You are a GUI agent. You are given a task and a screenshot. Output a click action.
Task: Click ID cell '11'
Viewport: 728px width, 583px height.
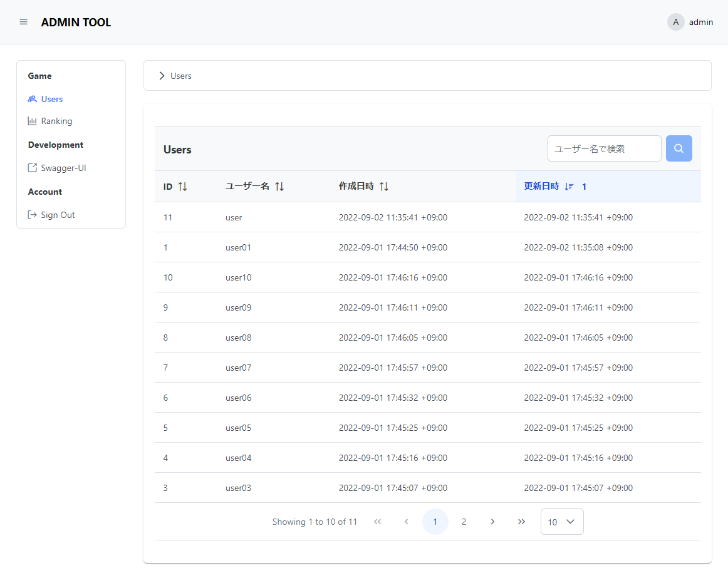(168, 218)
